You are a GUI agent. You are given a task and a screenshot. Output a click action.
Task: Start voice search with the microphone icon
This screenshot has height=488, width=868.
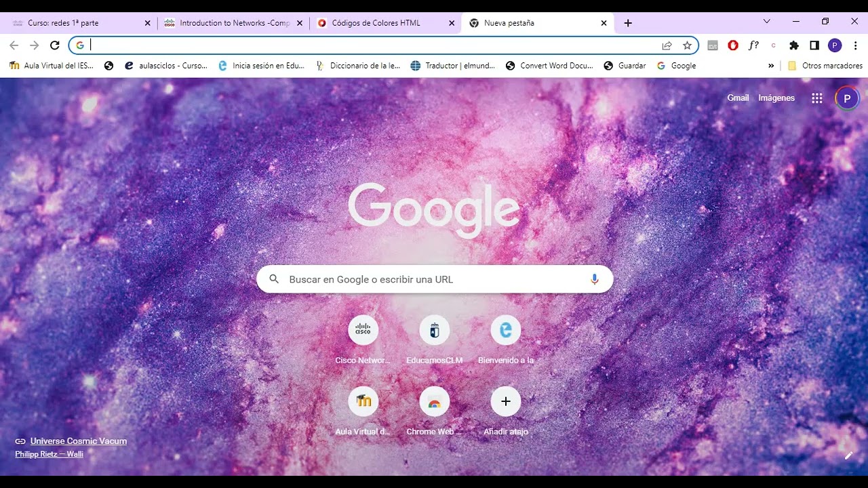[x=595, y=279]
